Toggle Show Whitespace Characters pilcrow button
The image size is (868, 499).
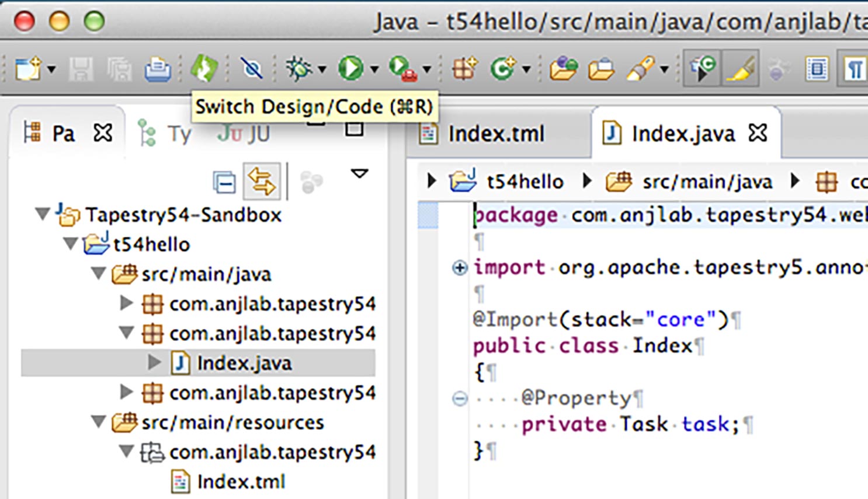point(855,69)
